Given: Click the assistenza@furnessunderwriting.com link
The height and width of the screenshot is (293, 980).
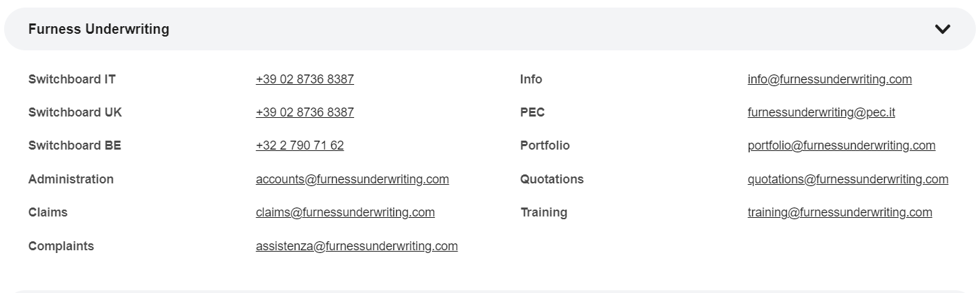Looking at the screenshot, I should tap(356, 246).
